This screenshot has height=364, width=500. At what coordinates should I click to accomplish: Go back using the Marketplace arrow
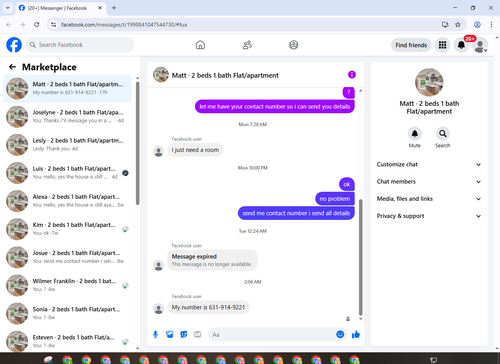[x=12, y=67]
